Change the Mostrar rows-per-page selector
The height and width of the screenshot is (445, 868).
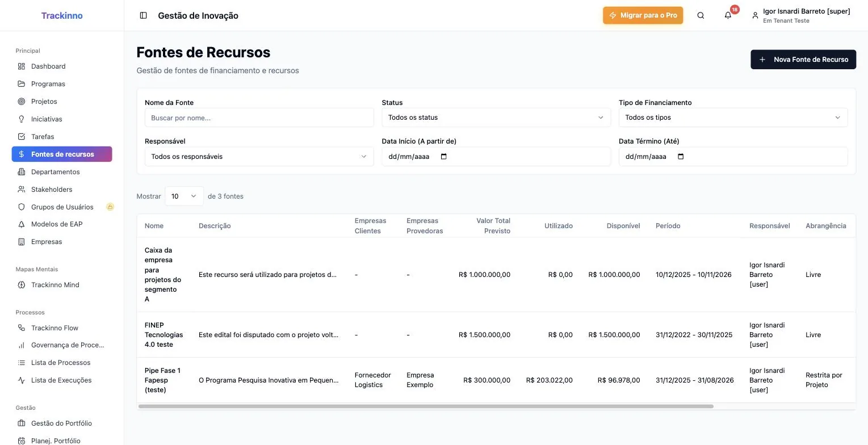pos(184,196)
